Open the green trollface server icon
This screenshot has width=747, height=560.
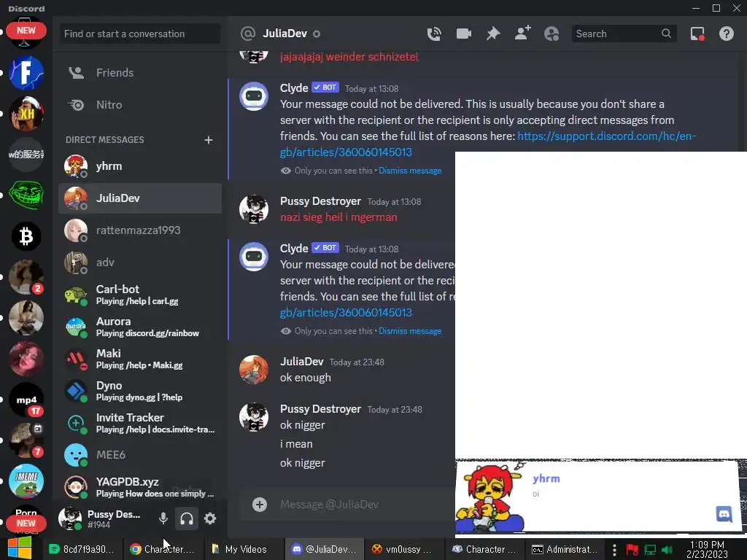26,195
